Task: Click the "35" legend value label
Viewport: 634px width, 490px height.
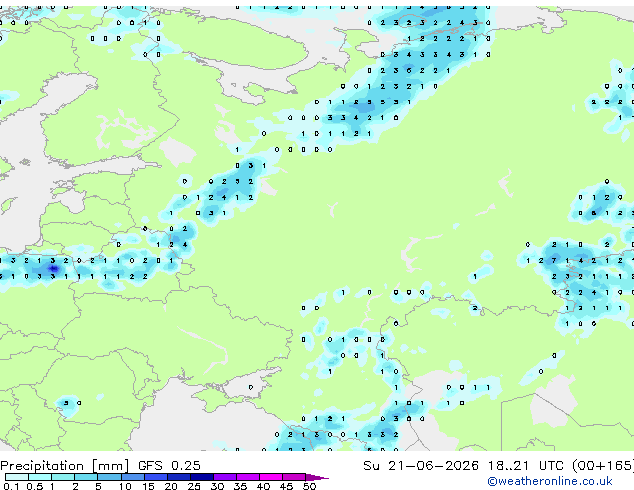Action: pos(240,486)
